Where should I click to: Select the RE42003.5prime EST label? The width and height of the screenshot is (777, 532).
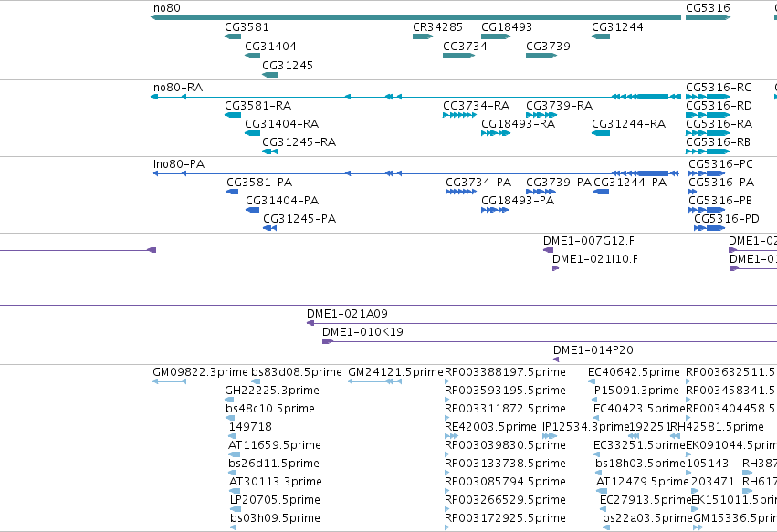point(490,427)
